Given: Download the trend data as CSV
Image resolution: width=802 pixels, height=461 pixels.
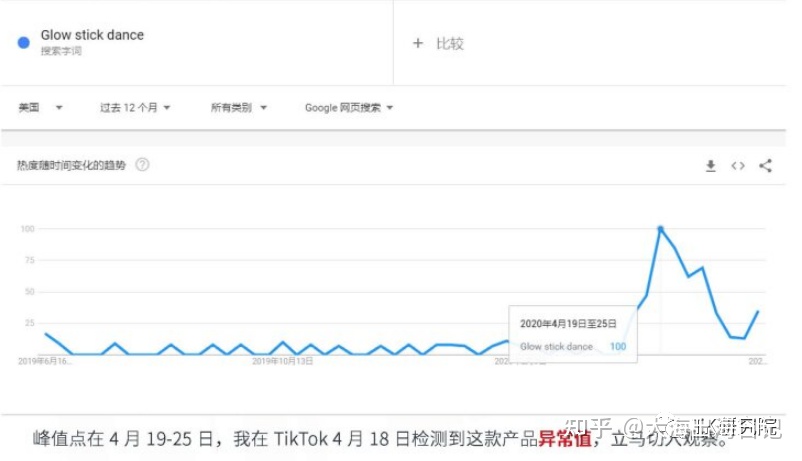Looking at the screenshot, I should coord(710,166).
